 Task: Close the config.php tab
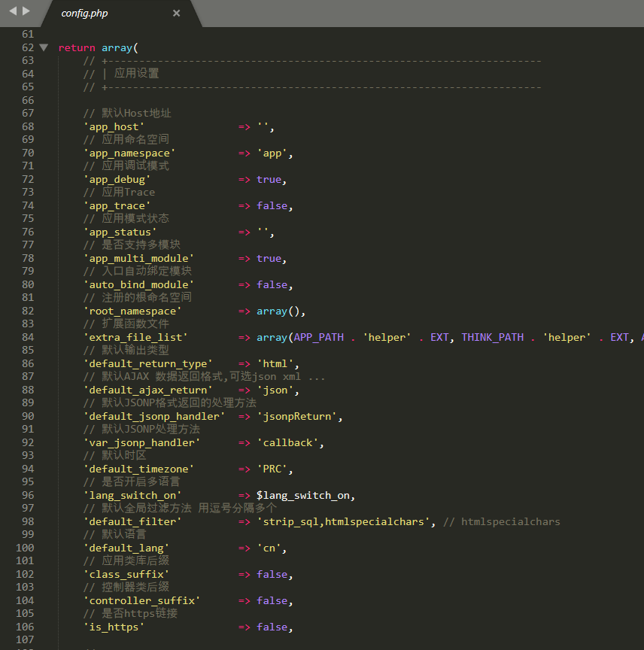(176, 14)
